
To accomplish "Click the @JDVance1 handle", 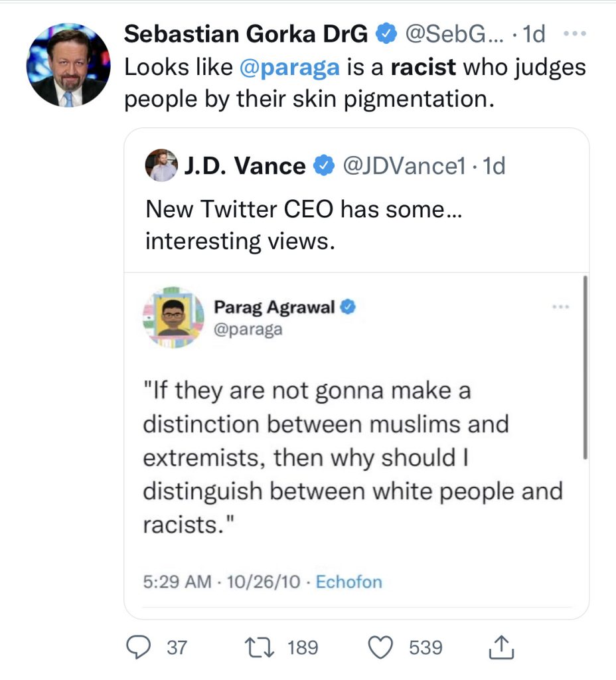I will 403,166.
